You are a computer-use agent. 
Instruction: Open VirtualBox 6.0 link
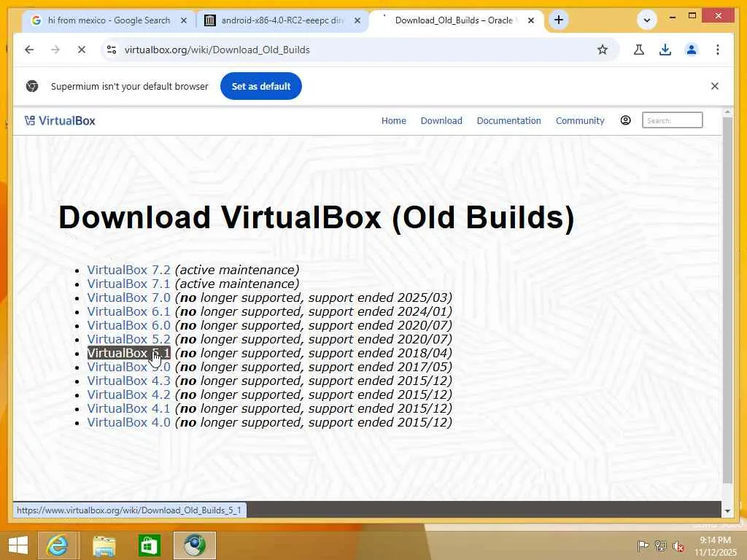pos(128,325)
